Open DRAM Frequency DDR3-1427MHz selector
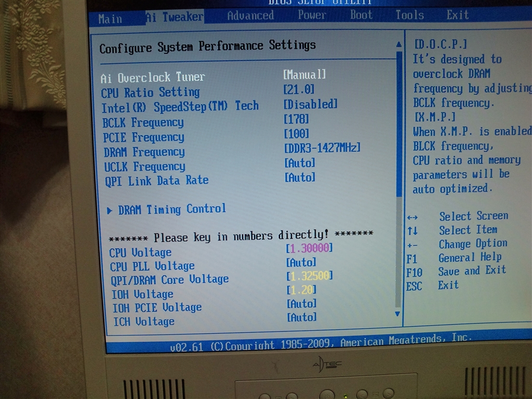Image resolution: width=532 pixels, height=399 pixels. (x=322, y=148)
